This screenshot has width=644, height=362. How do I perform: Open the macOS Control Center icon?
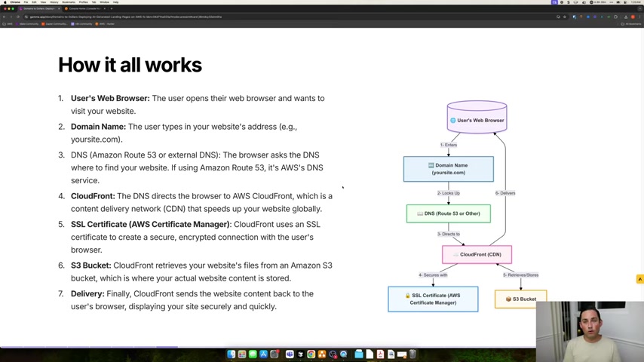(x=625, y=2)
